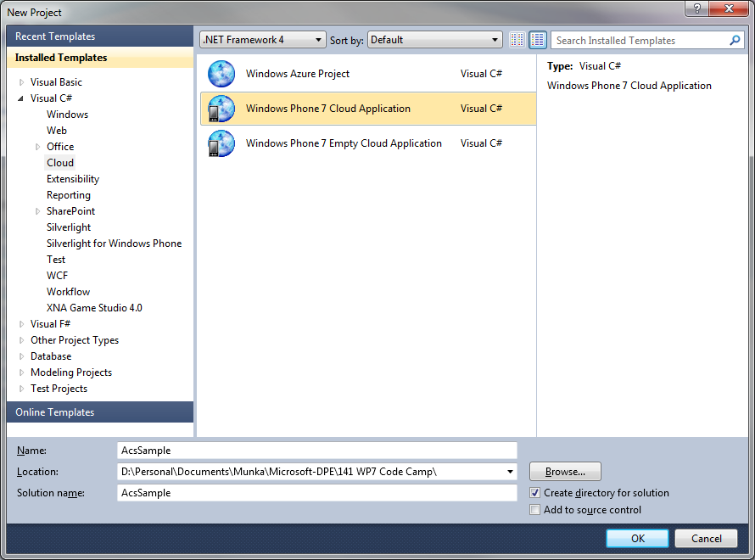
Task: Open the Recent Templates section
Action: coord(100,36)
